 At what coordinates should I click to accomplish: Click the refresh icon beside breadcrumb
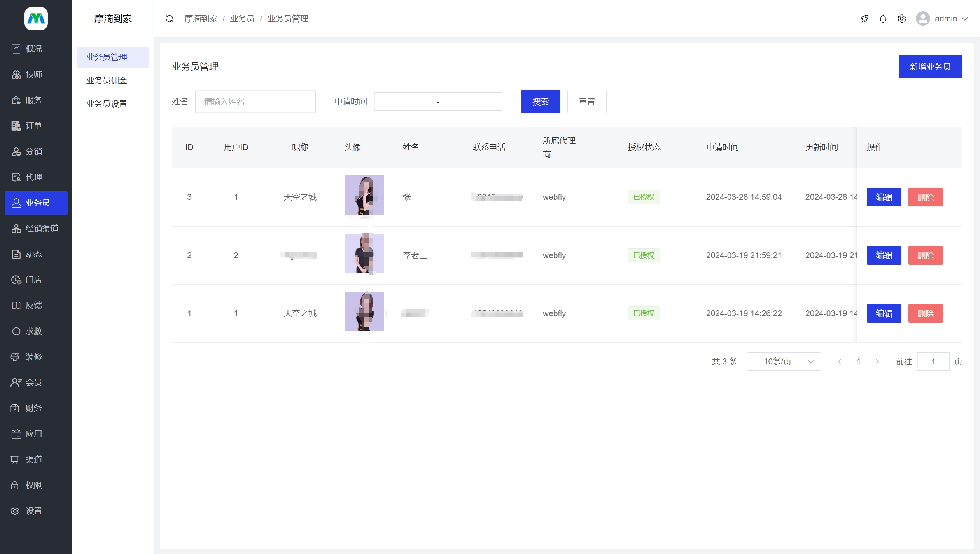(x=169, y=19)
